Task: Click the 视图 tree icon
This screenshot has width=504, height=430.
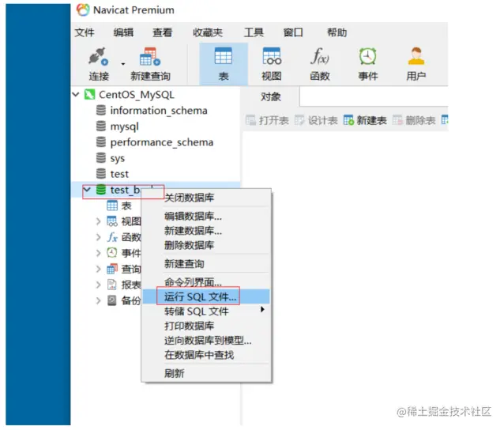Action: 112,221
